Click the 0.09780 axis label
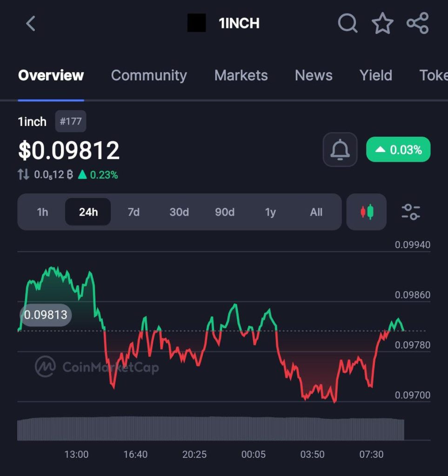Viewport: 448px width, 476px height. [413, 345]
